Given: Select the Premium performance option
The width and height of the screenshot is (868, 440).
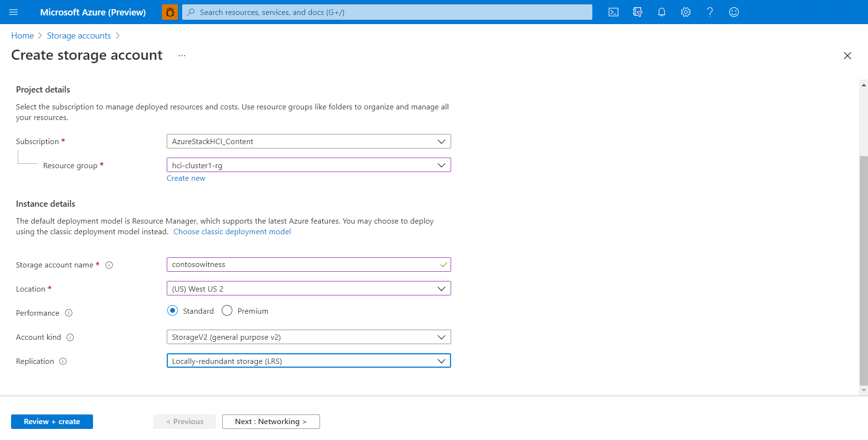Looking at the screenshot, I should point(227,311).
